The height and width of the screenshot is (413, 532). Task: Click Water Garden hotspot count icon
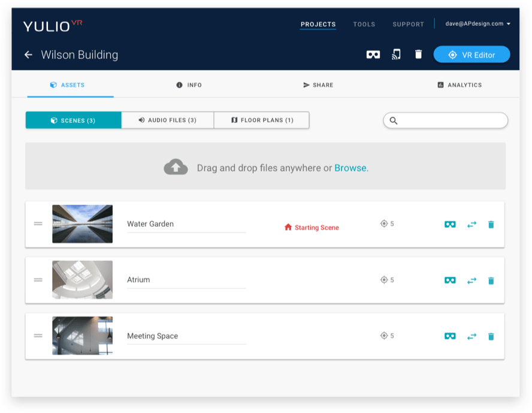tap(384, 224)
